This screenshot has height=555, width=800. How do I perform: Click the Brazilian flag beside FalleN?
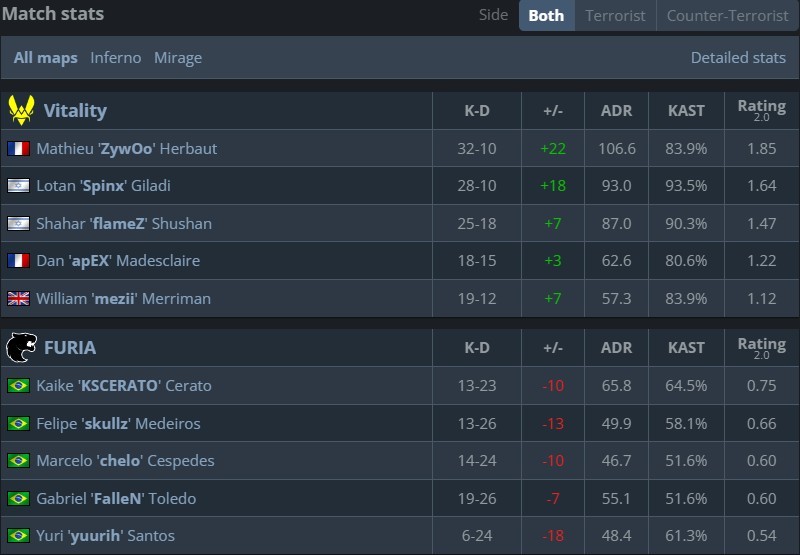pyautogui.click(x=18, y=498)
